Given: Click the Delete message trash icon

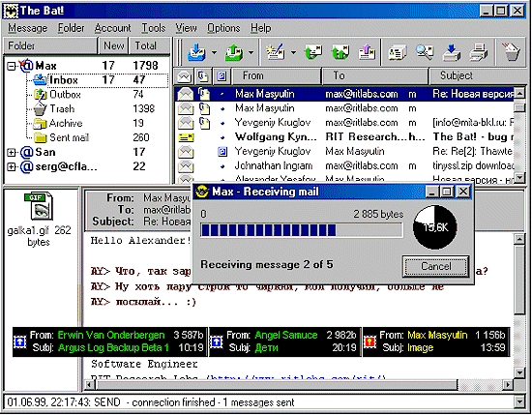Looking at the screenshot, I should point(511,52).
